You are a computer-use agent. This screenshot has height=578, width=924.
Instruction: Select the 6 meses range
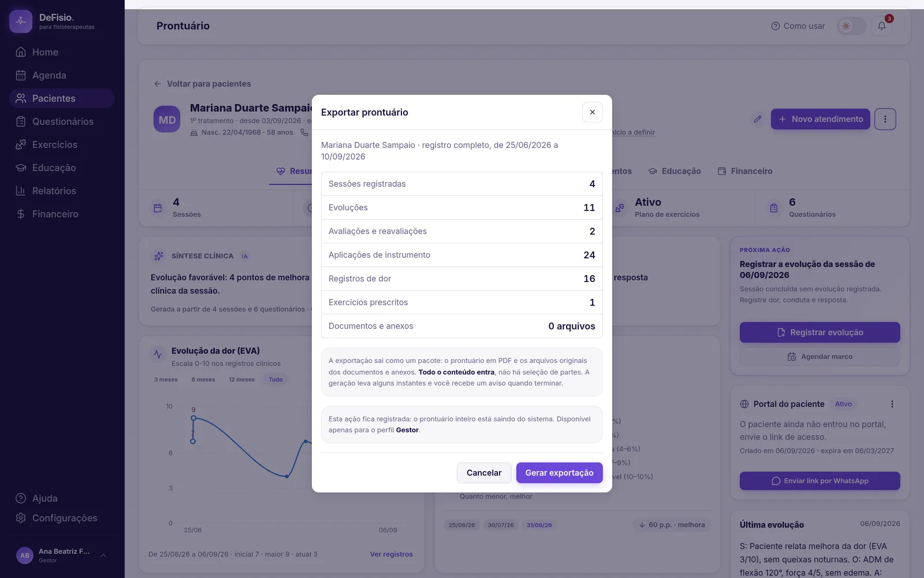pyautogui.click(x=203, y=380)
